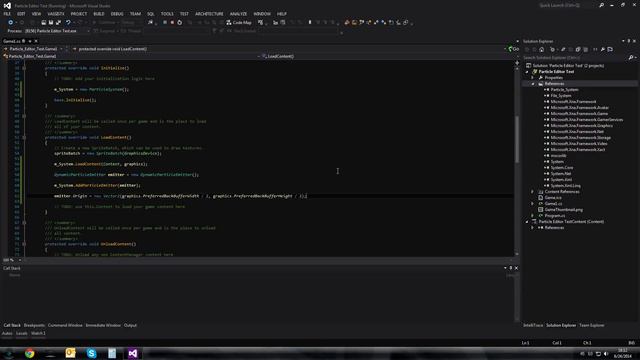Click the Break All debug icon
This screenshot has height=360, width=640.
(165, 22)
